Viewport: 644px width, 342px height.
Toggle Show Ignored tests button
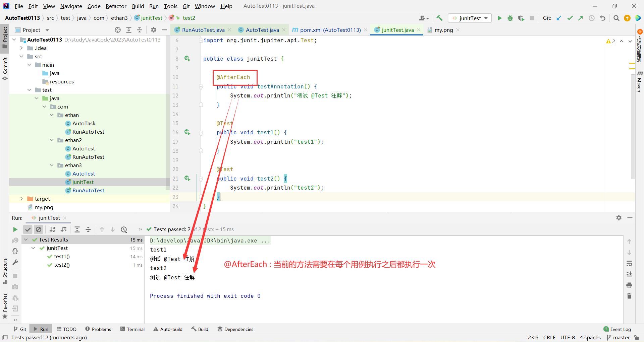pos(39,229)
